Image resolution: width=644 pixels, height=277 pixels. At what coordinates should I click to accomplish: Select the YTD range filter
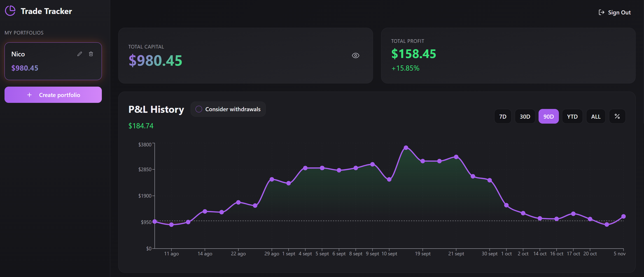[x=572, y=116]
